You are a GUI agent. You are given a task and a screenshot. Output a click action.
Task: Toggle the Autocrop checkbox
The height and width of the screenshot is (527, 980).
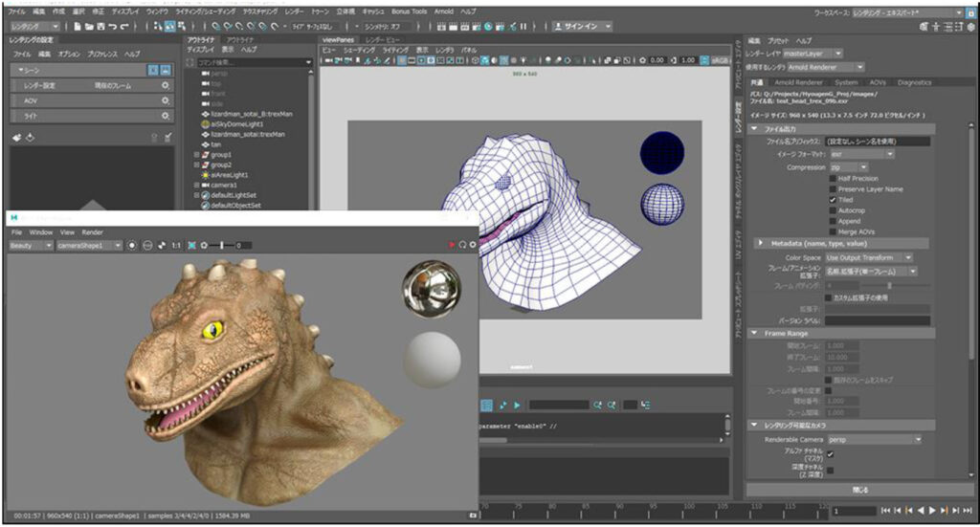click(x=833, y=210)
